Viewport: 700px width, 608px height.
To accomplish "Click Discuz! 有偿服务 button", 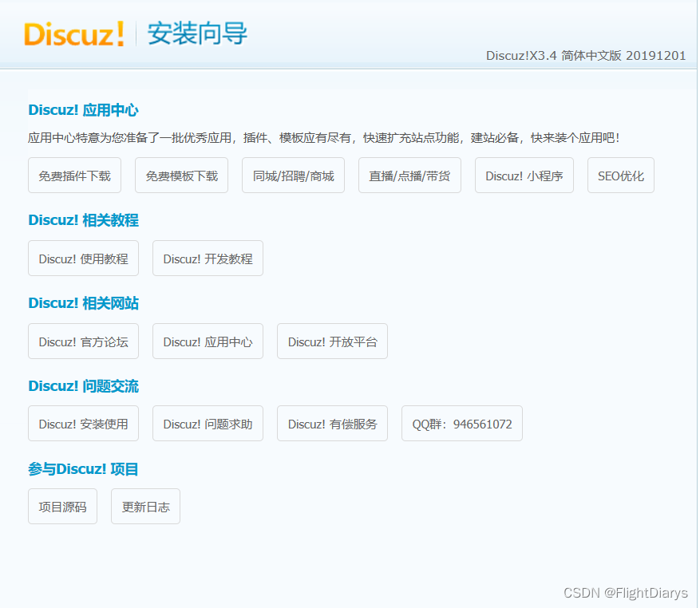I will click(x=333, y=424).
